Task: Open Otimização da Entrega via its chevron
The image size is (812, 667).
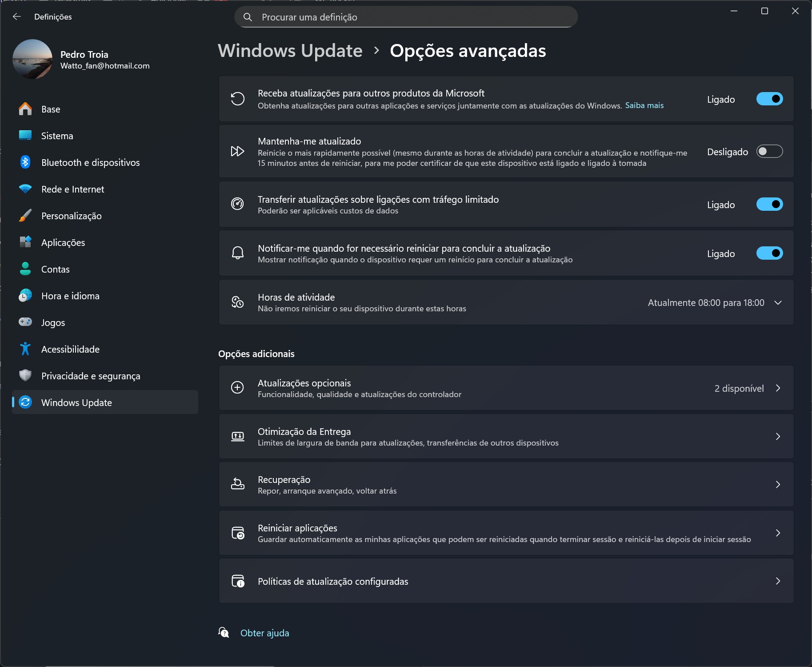Action: pyautogui.click(x=777, y=436)
